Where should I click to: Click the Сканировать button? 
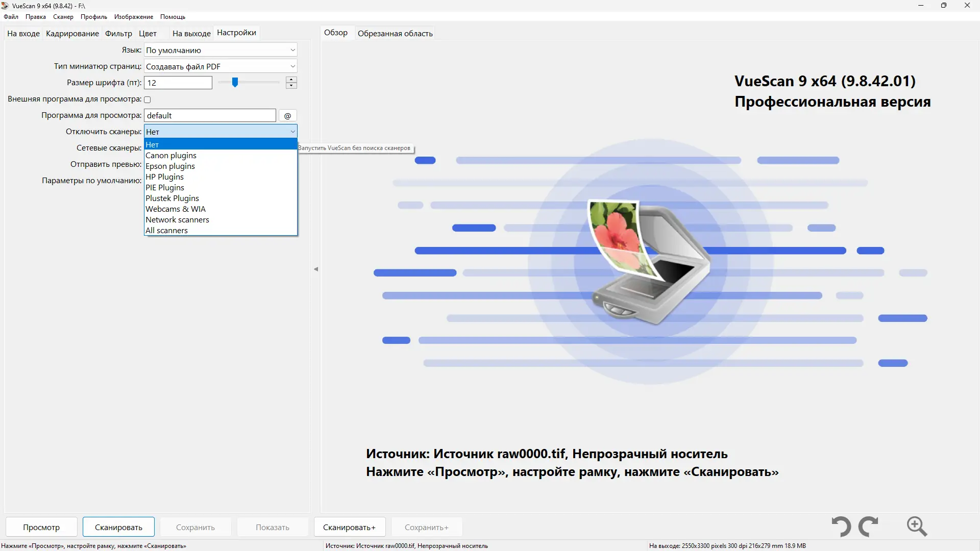(x=117, y=527)
